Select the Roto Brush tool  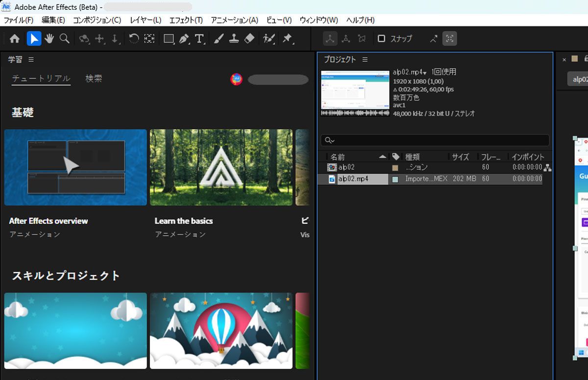269,38
